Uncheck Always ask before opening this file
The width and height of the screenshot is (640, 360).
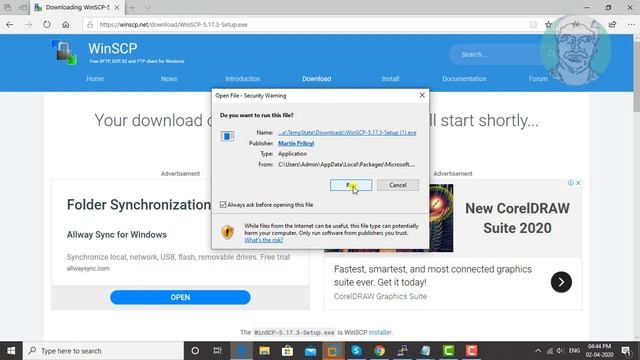(223, 204)
